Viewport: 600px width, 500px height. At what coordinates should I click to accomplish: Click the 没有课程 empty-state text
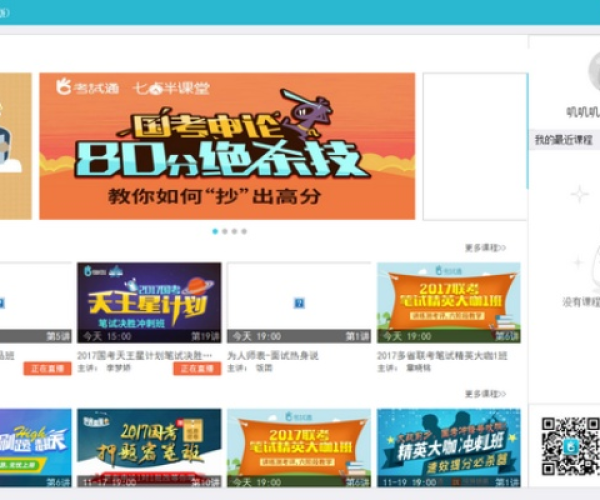(581, 302)
